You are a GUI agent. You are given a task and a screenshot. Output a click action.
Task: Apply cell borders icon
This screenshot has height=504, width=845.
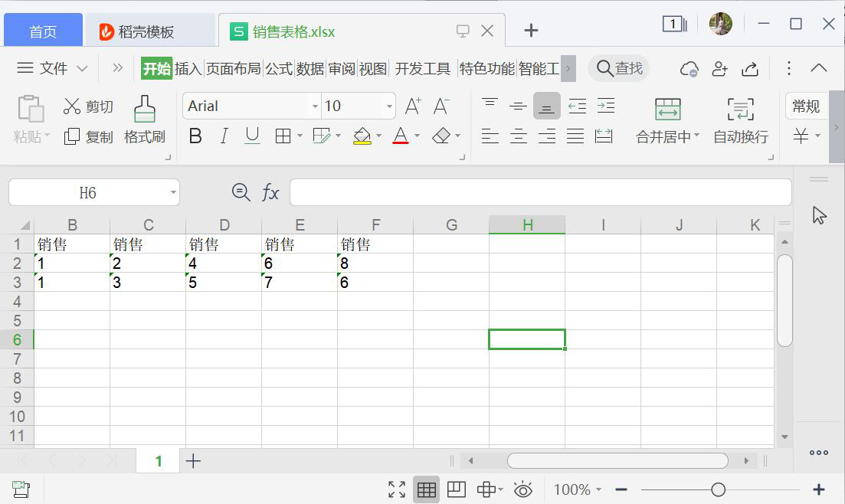click(x=283, y=136)
